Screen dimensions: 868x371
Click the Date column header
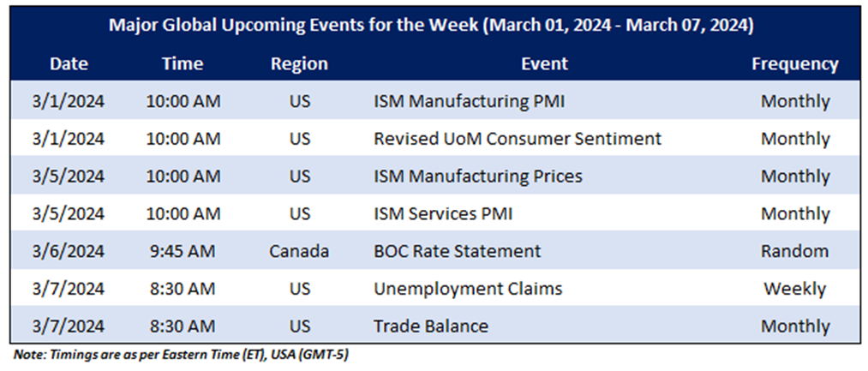(68, 64)
